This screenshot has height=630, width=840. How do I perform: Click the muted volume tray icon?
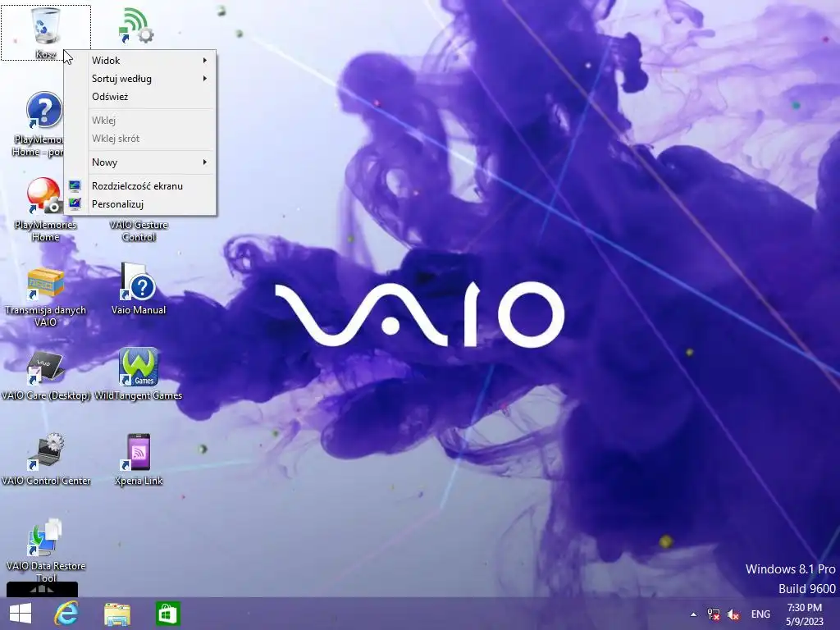pyautogui.click(x=733, y=614)
